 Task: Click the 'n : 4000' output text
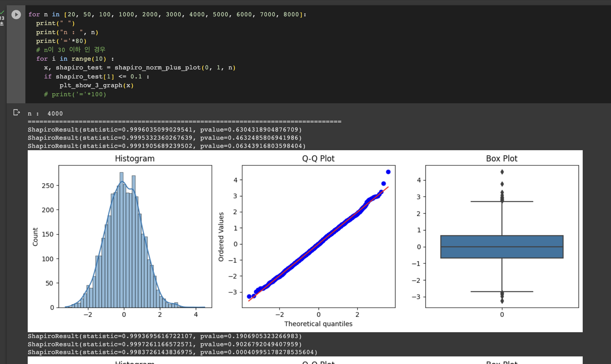pos(45,113)
